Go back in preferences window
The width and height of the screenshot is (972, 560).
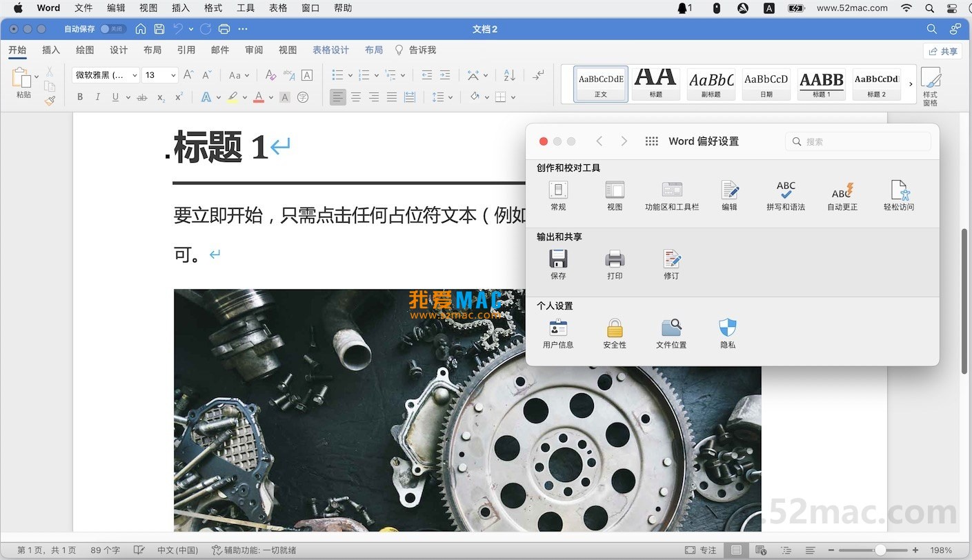[599, 141]
